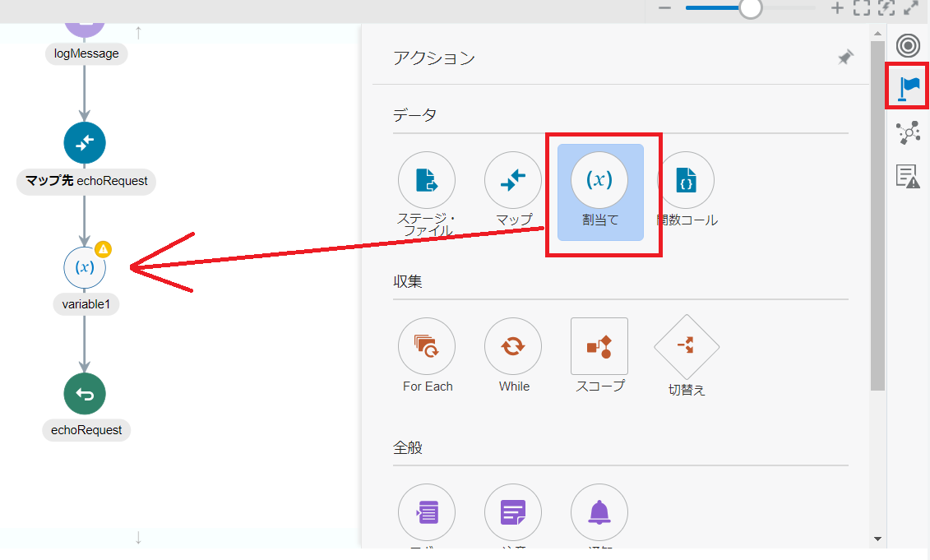Screen dimensions: 930x560
Task: Click the fit-to-screen bracket icon
Action: coord(862,7)
